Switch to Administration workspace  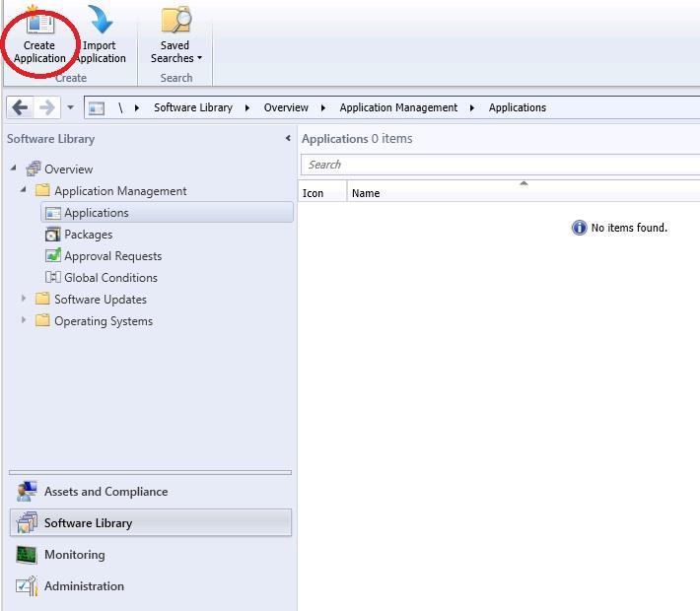(x=150, y=586)
